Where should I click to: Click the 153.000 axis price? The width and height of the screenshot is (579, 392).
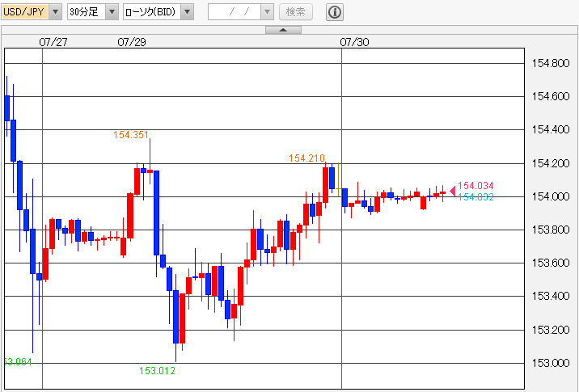click(x=551, y=363)
